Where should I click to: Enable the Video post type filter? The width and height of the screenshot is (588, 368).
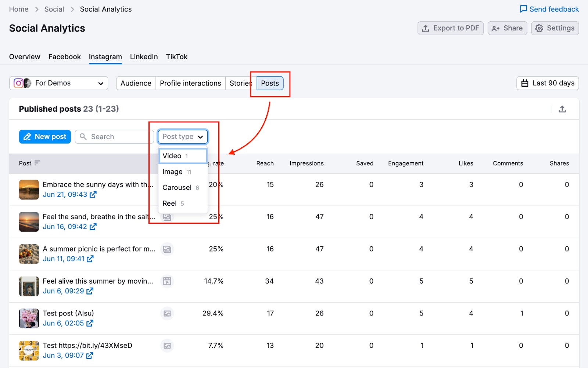point(171,155)
